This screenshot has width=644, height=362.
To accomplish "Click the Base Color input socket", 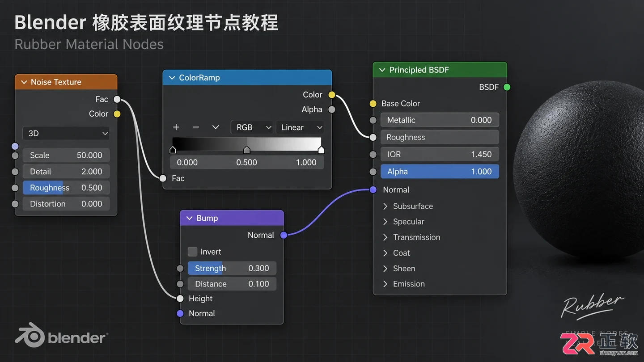I will [373, 104].
